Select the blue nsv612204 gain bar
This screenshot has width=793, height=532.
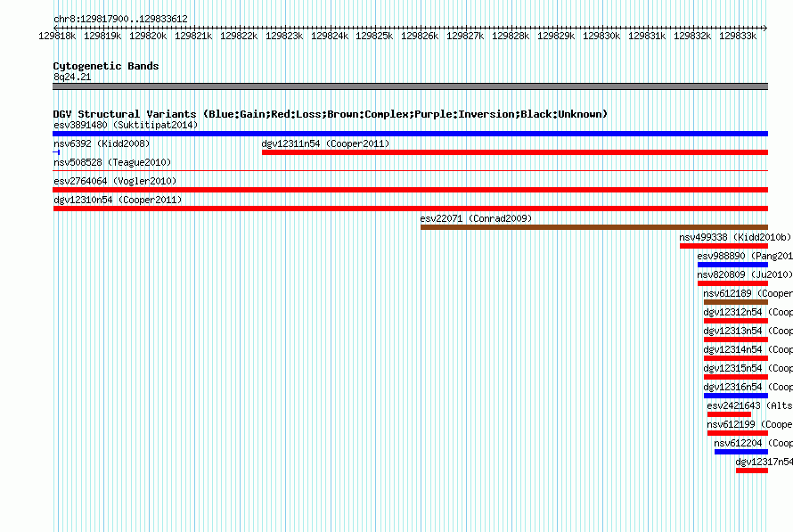[741, 452]
